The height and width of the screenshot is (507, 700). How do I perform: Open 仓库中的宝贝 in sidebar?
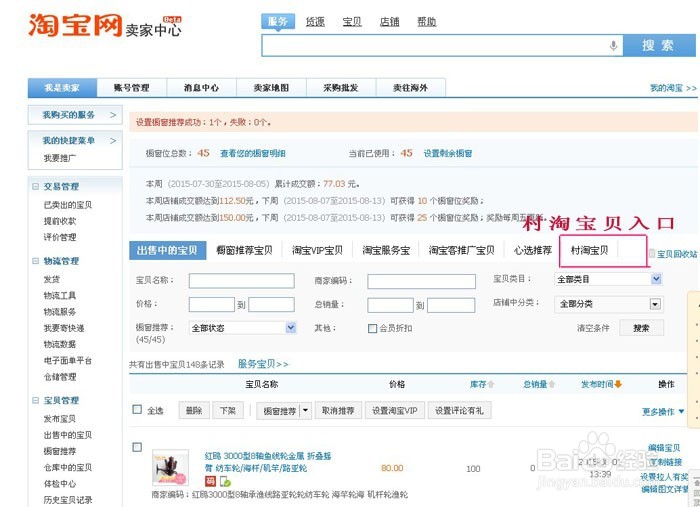[x=68, y=467]
